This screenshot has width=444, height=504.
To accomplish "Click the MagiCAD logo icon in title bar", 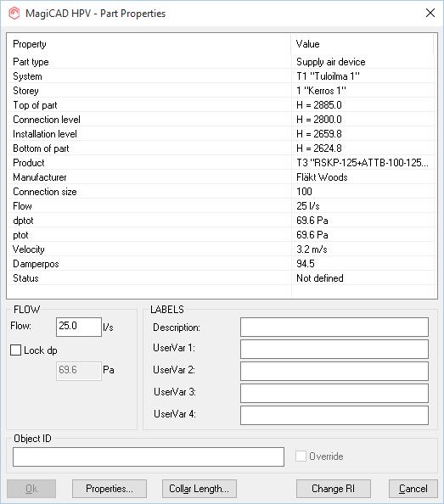I will 14,14.
